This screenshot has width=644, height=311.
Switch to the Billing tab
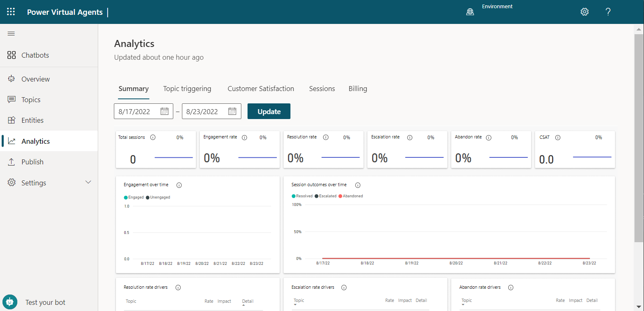pos(358,89)
